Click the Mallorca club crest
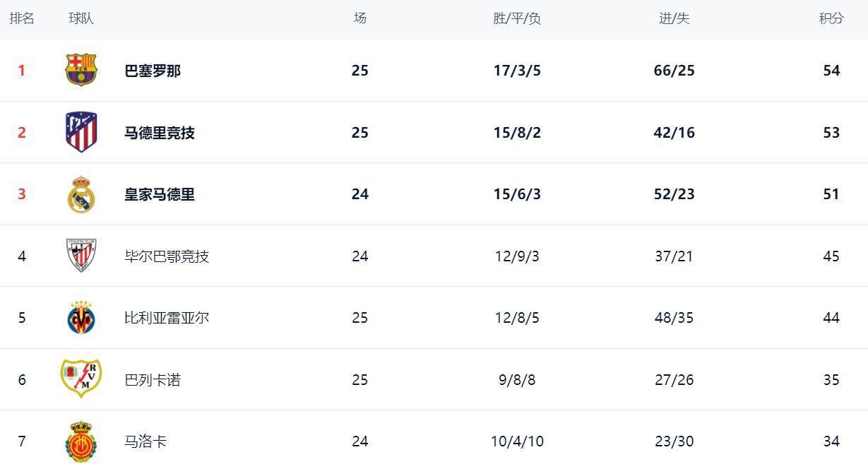The image size is (868, 469). (x=81, y=441)
